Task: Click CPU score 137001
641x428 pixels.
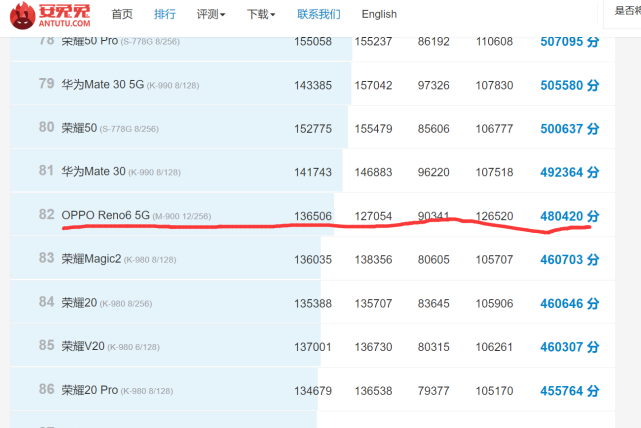Action: (x=313, y=347)
